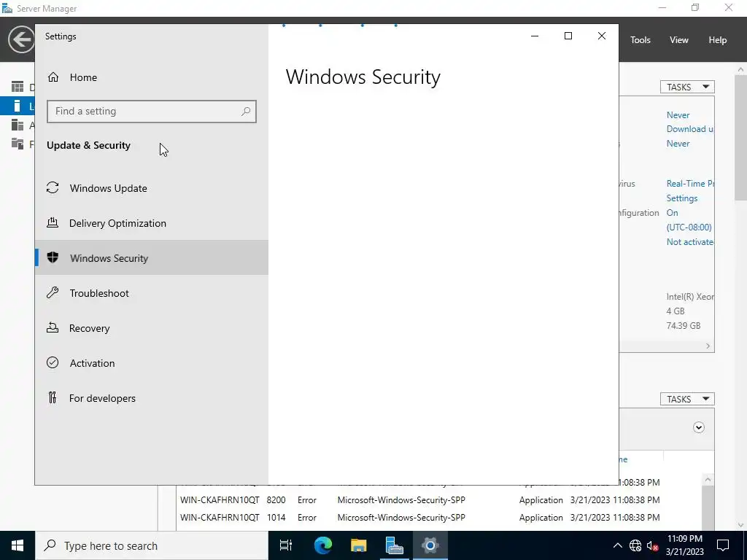Expand the circular chevron in events panel
747x560 pixels.
point(698,427)
